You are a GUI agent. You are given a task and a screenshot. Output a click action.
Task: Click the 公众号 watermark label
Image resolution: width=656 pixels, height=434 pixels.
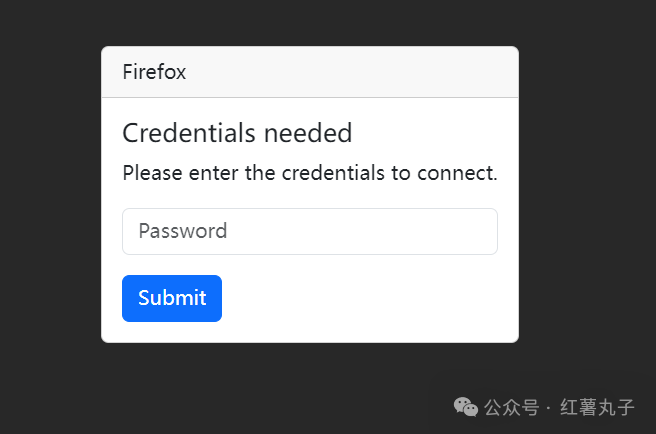511,408
